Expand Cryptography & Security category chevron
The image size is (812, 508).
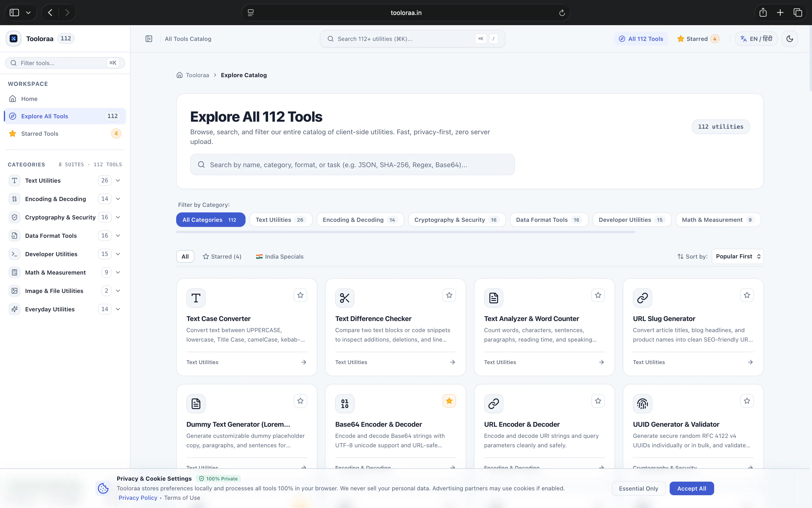pos(118,217)
